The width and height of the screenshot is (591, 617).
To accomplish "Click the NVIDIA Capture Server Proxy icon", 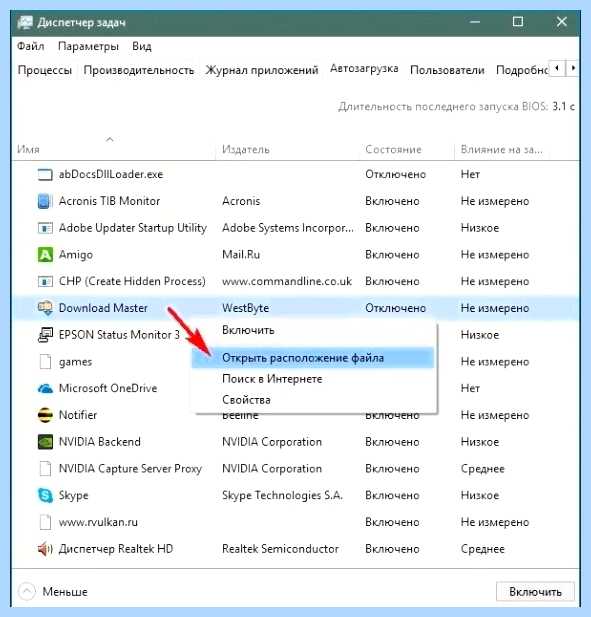I will tap(45, 469).
